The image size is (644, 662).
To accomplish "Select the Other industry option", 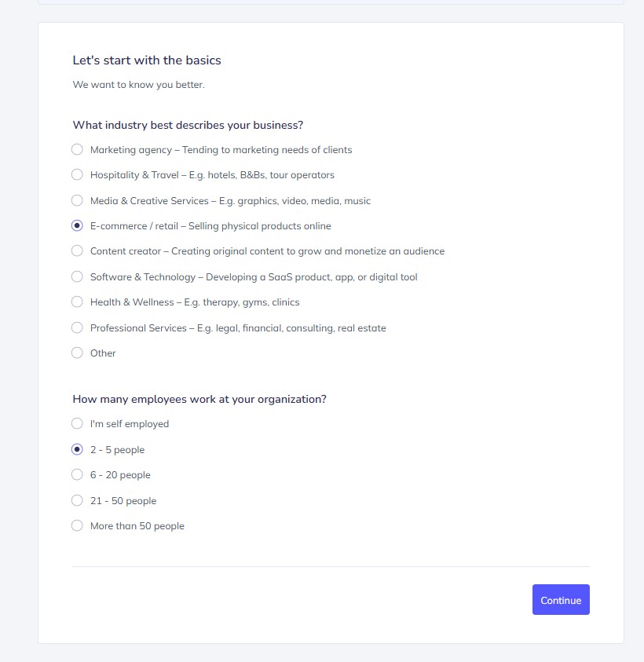I will [x=77, y=353].
